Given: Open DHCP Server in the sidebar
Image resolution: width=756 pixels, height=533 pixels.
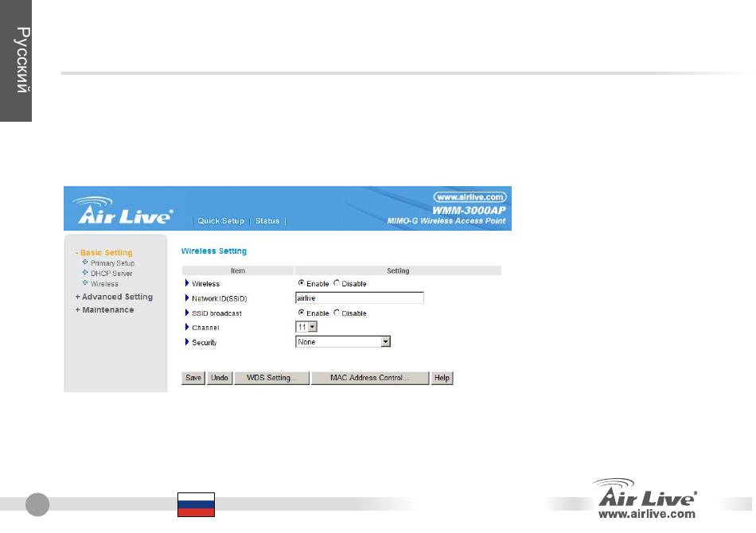Looking at the screenshot, I should click(x=111, y=273).
